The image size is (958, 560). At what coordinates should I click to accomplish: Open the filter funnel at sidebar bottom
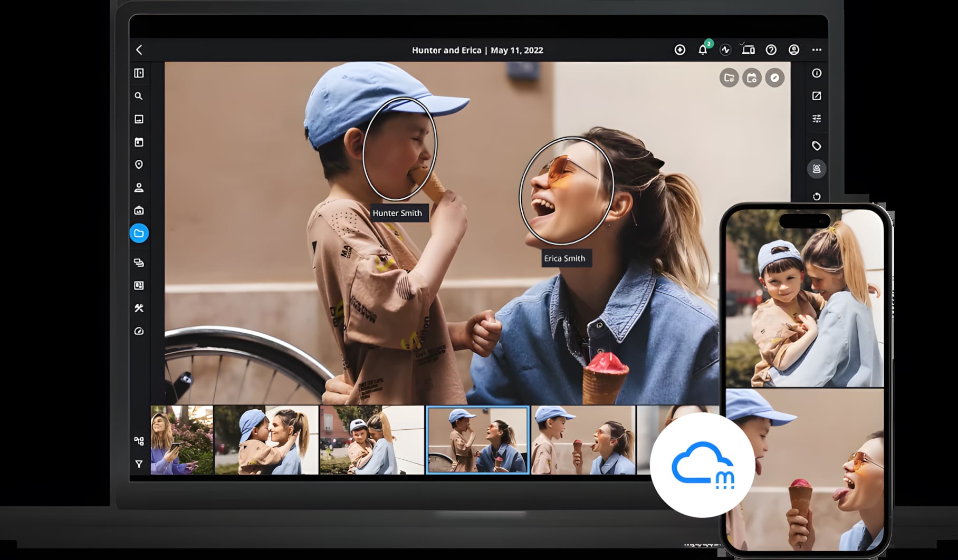[139, 464]
